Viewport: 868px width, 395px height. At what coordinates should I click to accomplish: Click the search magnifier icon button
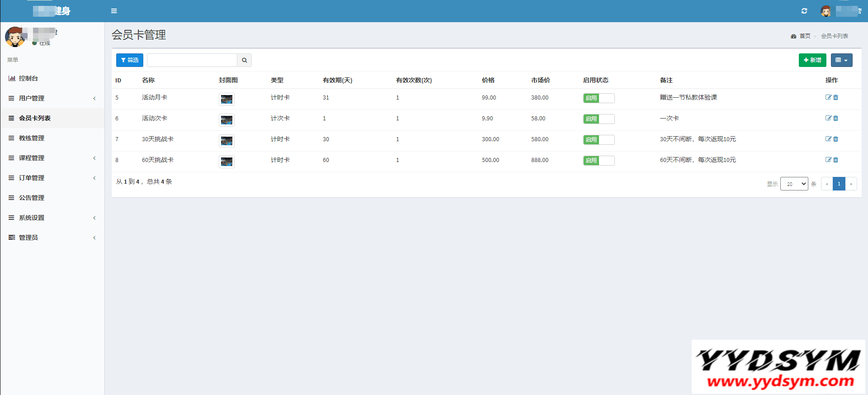244,60
